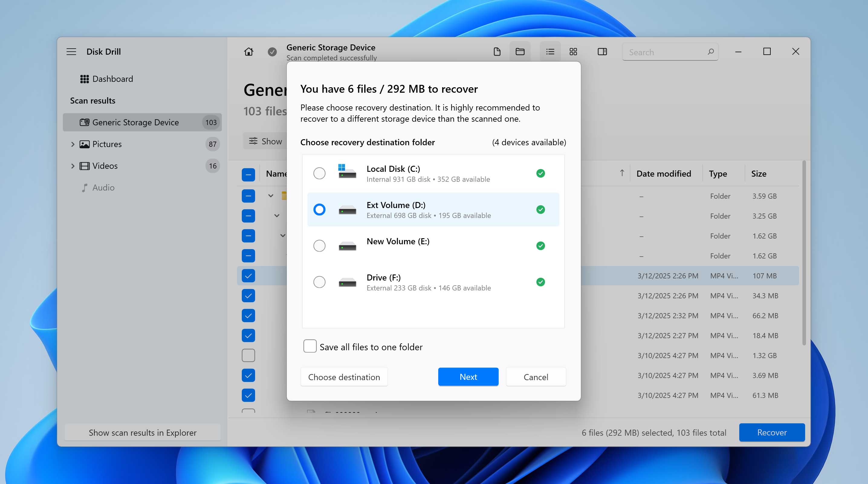Select grid view layout icon
The image size is (868, 484).
pyautogui.click(x=573, y=52)
